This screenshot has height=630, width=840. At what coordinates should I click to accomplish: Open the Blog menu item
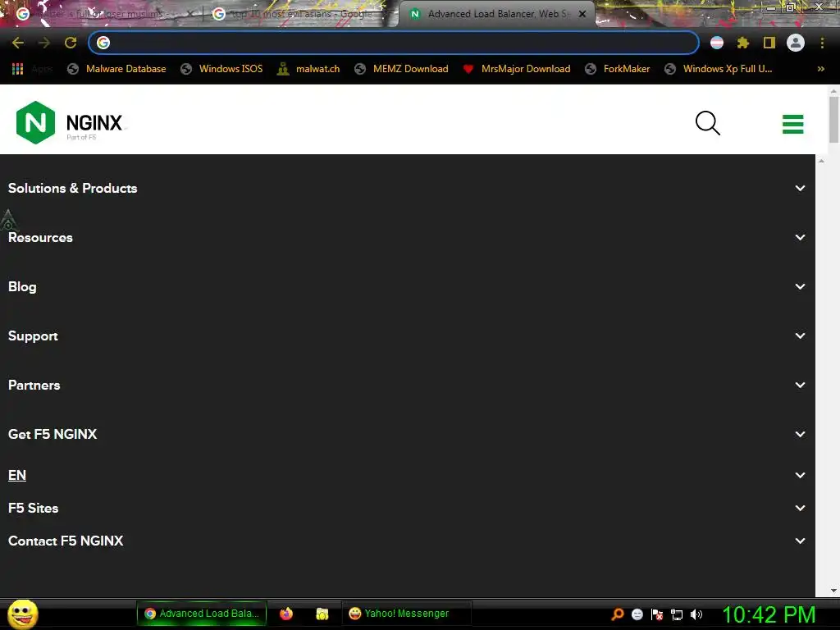[22, 286]
